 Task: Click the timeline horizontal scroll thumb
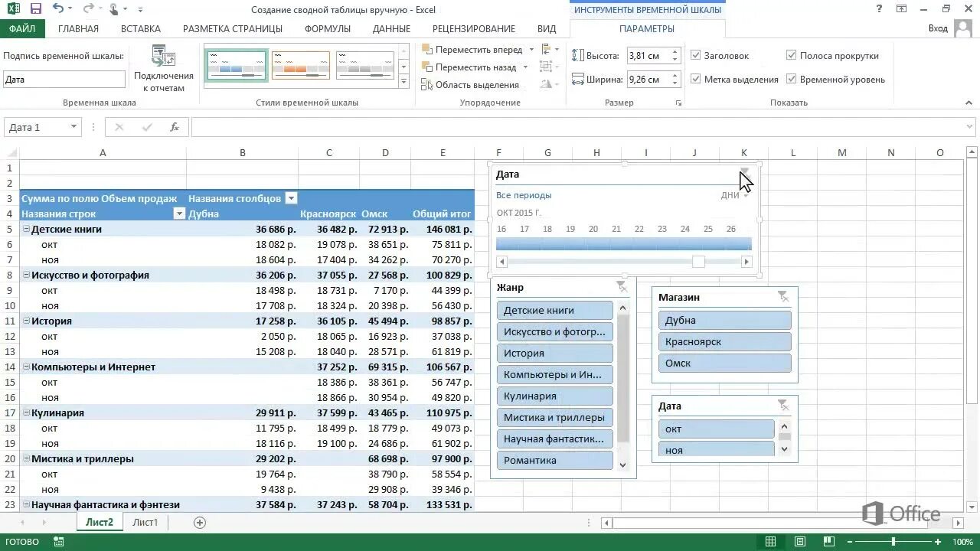[698, 262]
